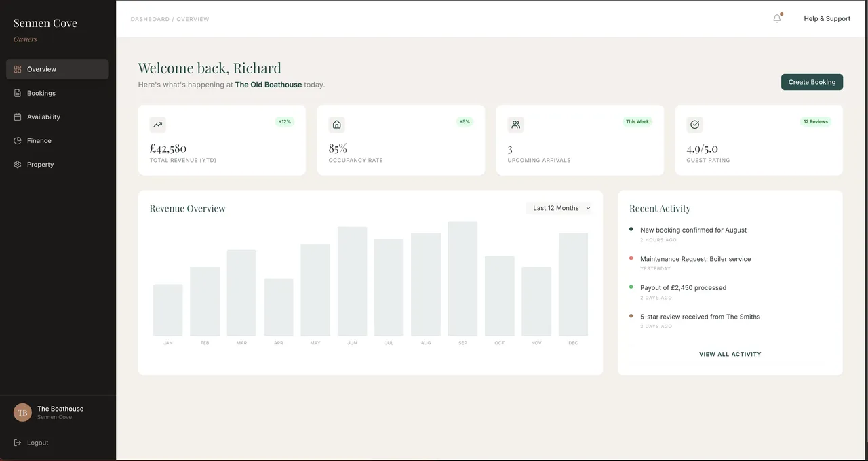This screenshot has width=868, height=461.
Task: Go to Availability page
Action: 43,117
